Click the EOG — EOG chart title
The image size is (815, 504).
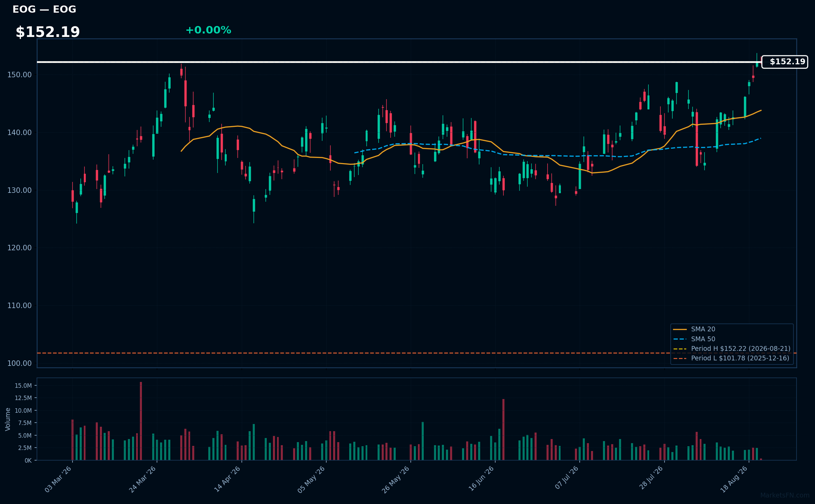(44, 9)
